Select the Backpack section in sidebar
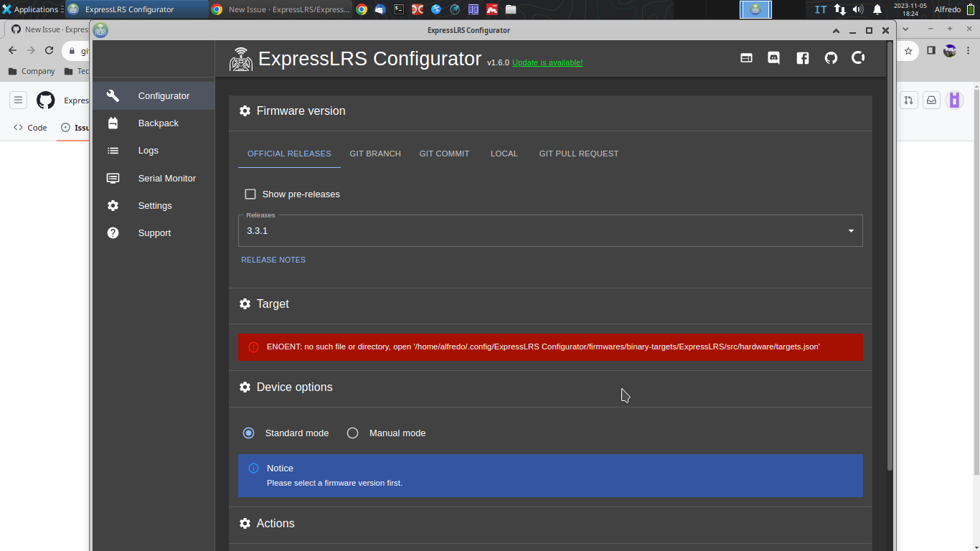The width and height of the screenshot is (980, 551). point(113,123)
